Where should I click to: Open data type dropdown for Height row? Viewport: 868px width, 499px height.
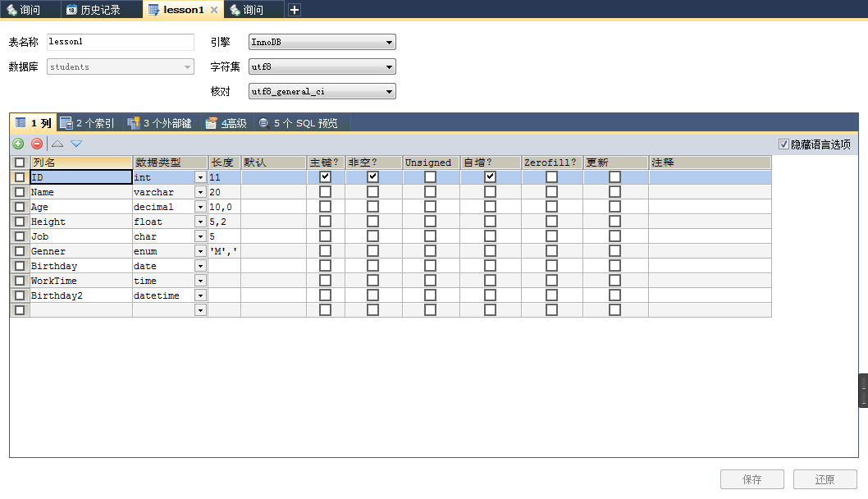pyautogui.click(x=200, y=222)
